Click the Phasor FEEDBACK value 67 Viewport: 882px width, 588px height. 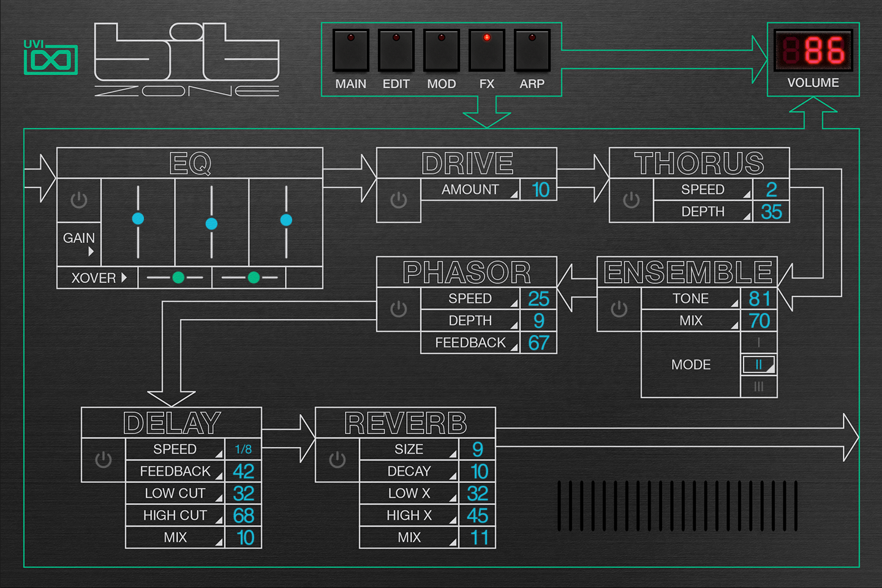(538, 343)
